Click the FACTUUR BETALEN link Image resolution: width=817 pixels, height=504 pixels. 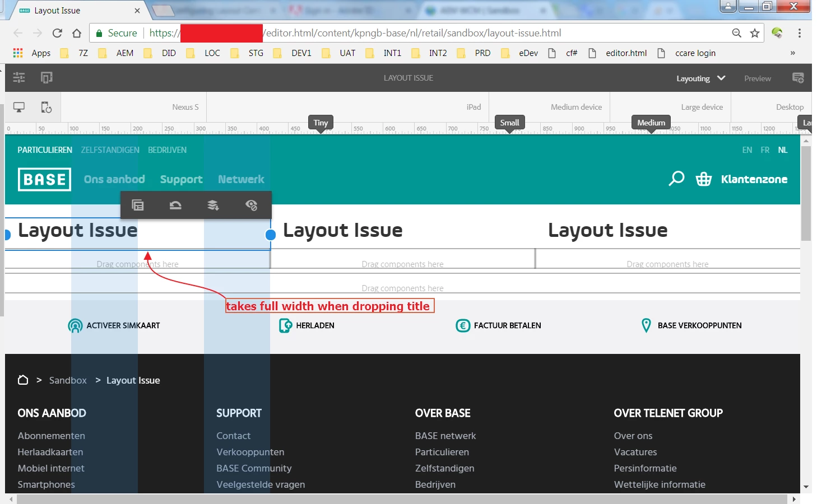pos(498,325)
